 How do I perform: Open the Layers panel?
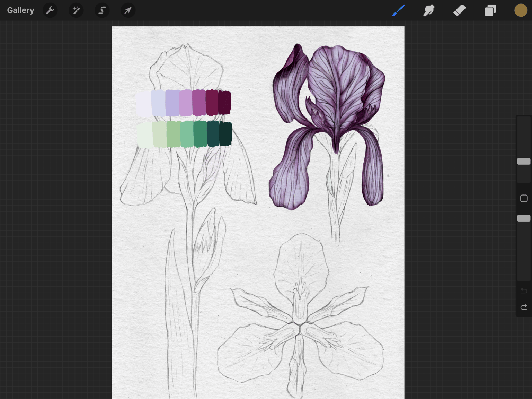(x=490, y=10)
